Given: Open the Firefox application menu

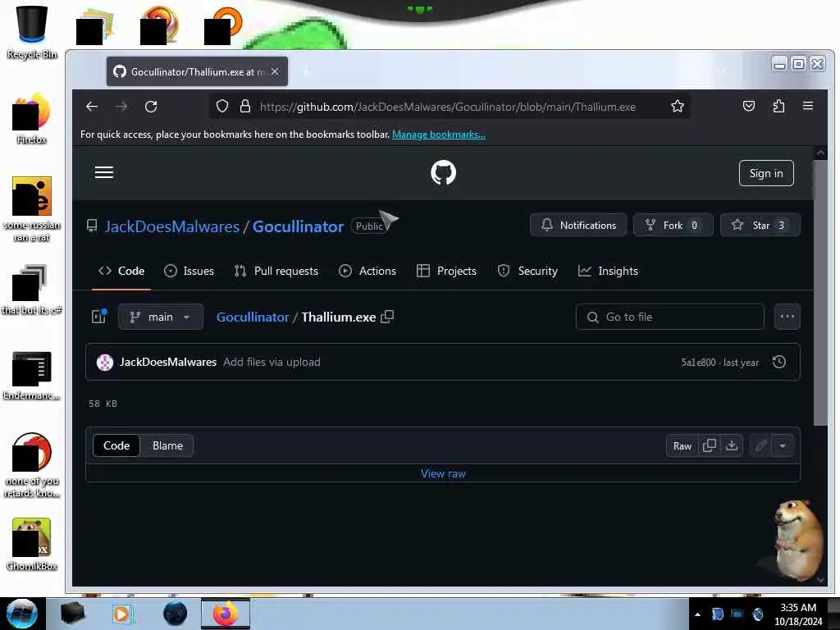Looking at the screenshot, I should (x=808, y=106).
